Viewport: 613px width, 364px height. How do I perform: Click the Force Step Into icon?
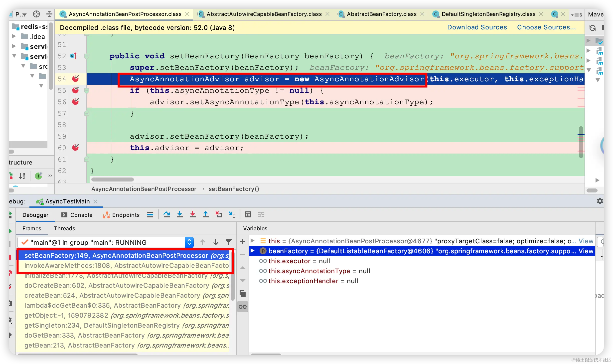(192, 214)
